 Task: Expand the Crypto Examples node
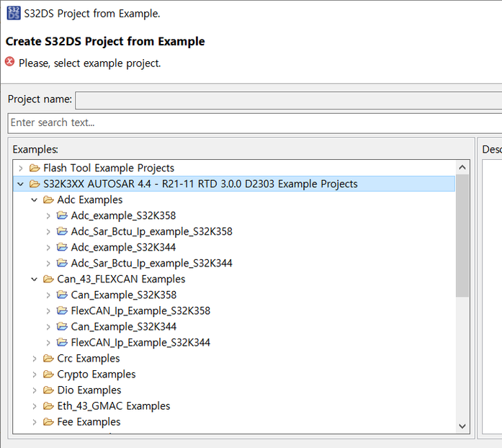[35, 375]
